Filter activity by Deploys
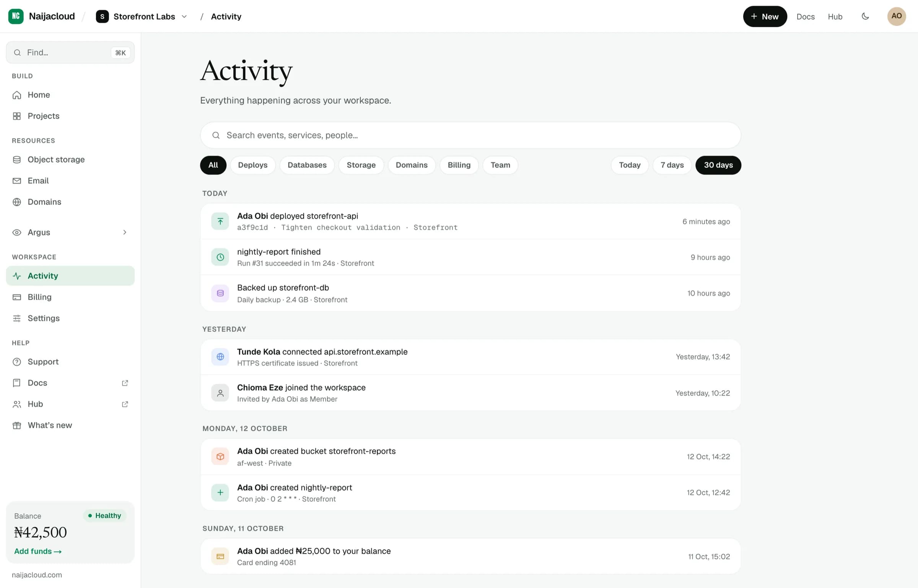The width and height of the screenshot is (918, 588). [x=252, y=165]
